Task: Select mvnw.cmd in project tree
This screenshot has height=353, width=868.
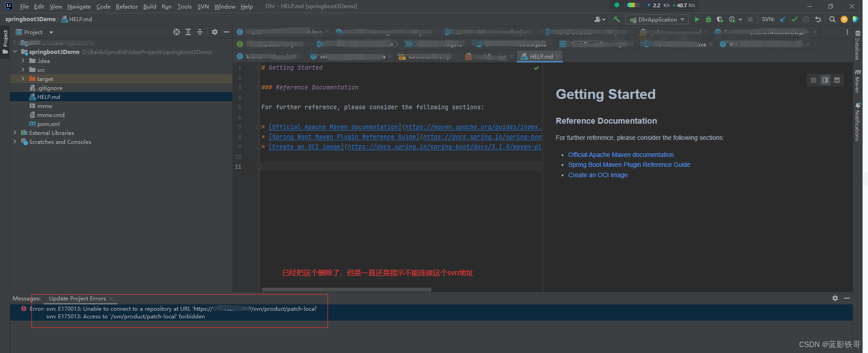Action: 51,115
